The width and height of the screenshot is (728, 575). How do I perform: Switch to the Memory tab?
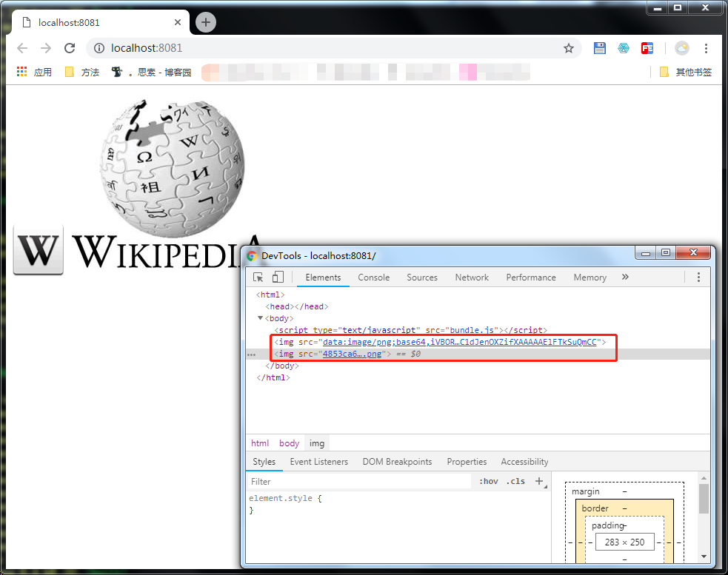(x=590, y=277)
